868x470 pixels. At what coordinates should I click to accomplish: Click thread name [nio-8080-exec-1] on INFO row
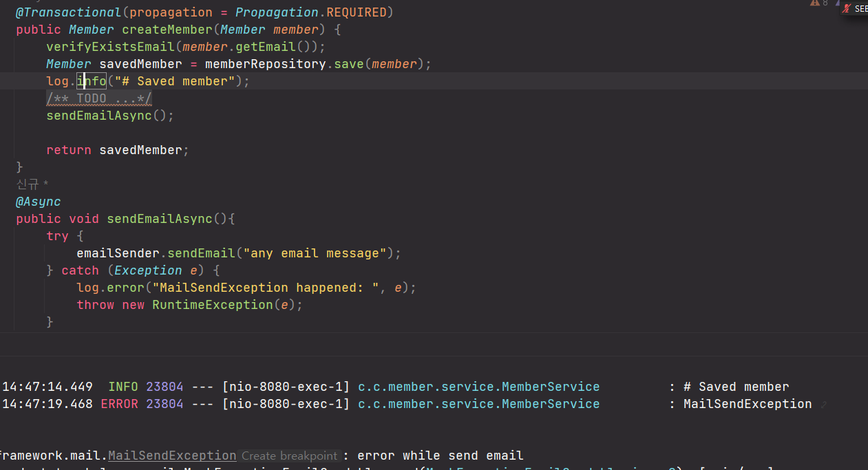[286, 387]
